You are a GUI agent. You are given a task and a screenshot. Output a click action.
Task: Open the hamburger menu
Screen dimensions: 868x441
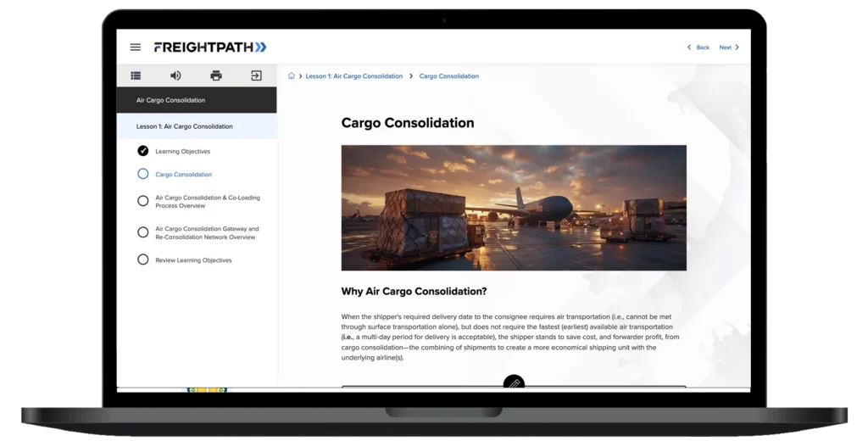tap(135, 47)
